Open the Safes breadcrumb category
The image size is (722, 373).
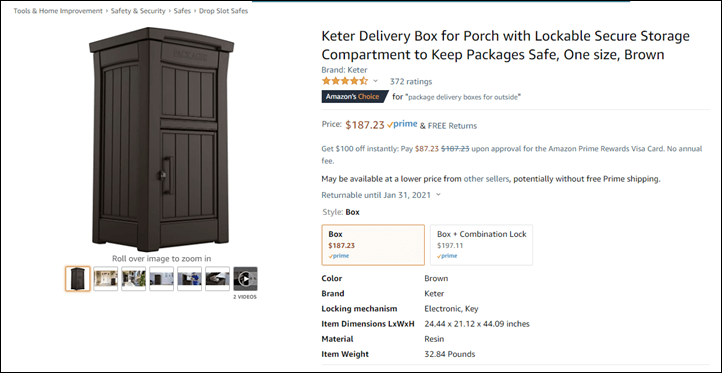[x=182, y=11]
